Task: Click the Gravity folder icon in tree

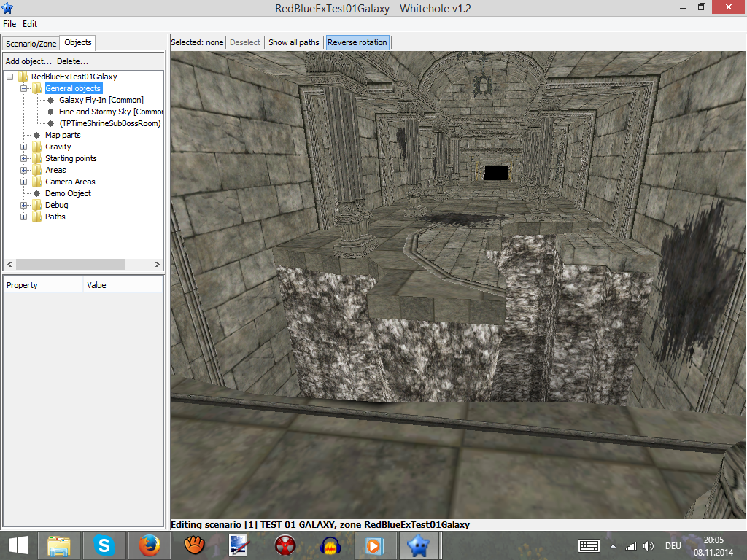Action: (36, 147)
